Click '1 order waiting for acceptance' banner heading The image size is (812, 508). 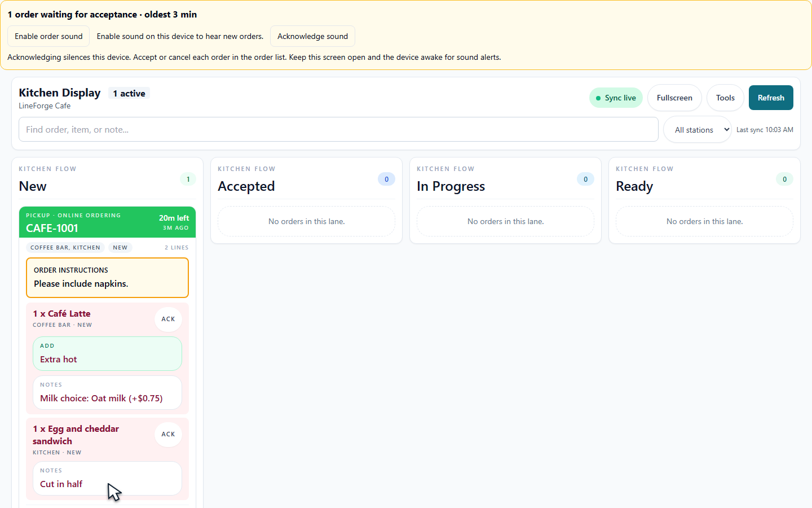click(102, 15)
